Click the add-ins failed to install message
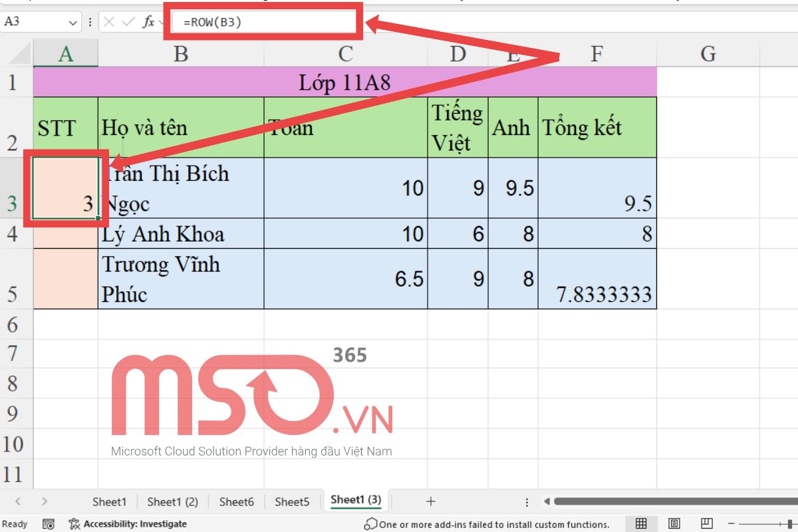This screenshot has height=532, width=798. 487,524
